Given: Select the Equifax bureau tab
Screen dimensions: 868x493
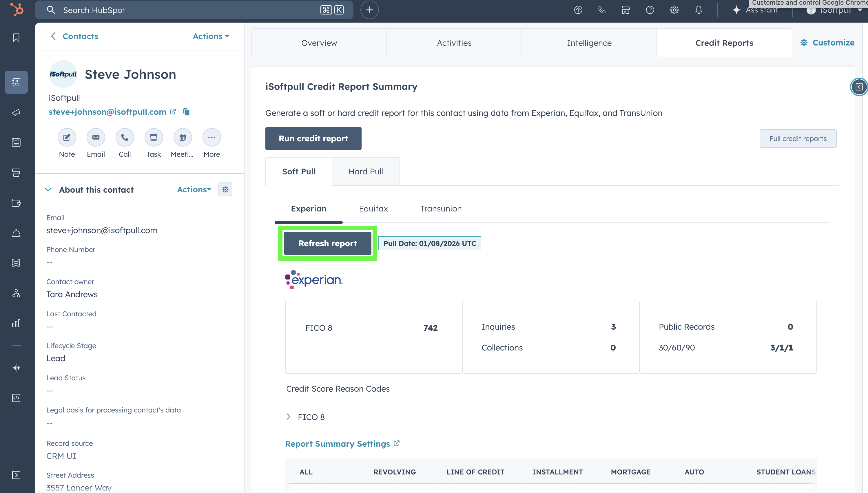Looking at the screenshot, I should point(373,209).
